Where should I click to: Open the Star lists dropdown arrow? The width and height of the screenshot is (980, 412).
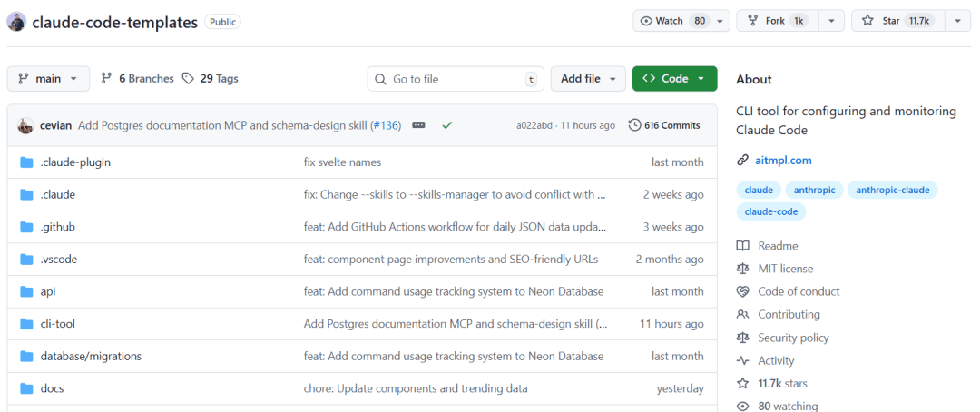point(957,21)
